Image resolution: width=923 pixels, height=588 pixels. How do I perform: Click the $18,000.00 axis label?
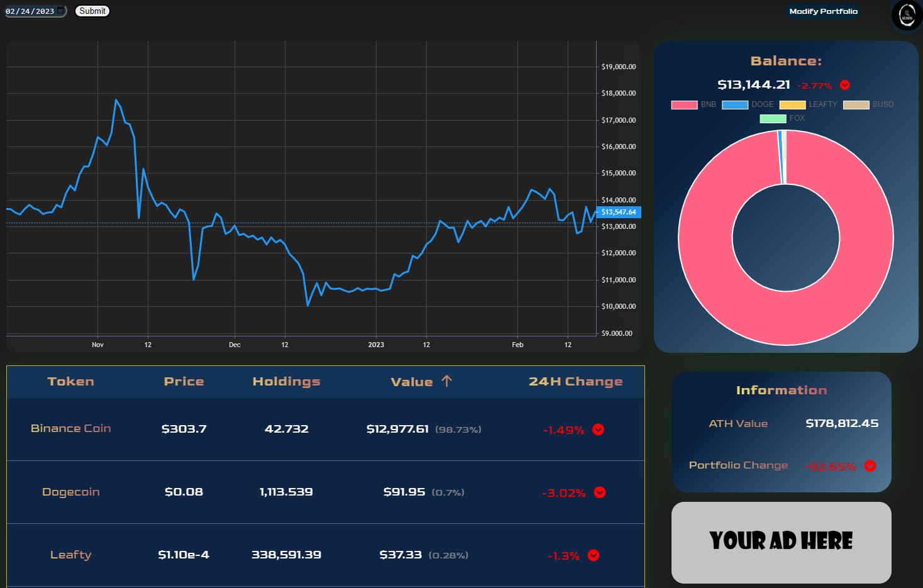click(619, 93)
